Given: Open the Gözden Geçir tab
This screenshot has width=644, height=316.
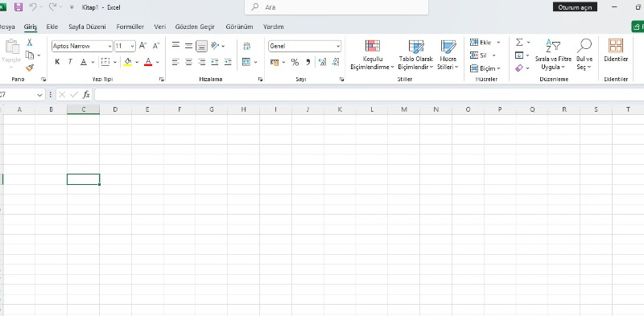Looking at the screenshot, I should click(195, 27).
